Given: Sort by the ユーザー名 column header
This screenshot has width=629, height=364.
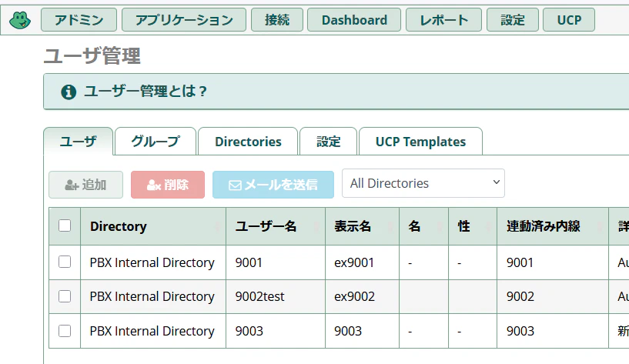Looking at the screenshot, I should point(276,226).
